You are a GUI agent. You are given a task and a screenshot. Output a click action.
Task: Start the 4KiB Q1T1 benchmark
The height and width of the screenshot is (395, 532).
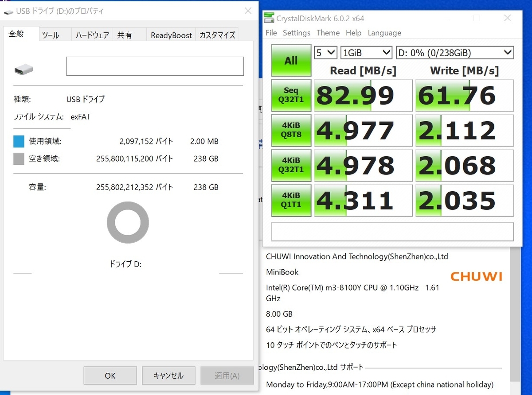tap(291, 201)
